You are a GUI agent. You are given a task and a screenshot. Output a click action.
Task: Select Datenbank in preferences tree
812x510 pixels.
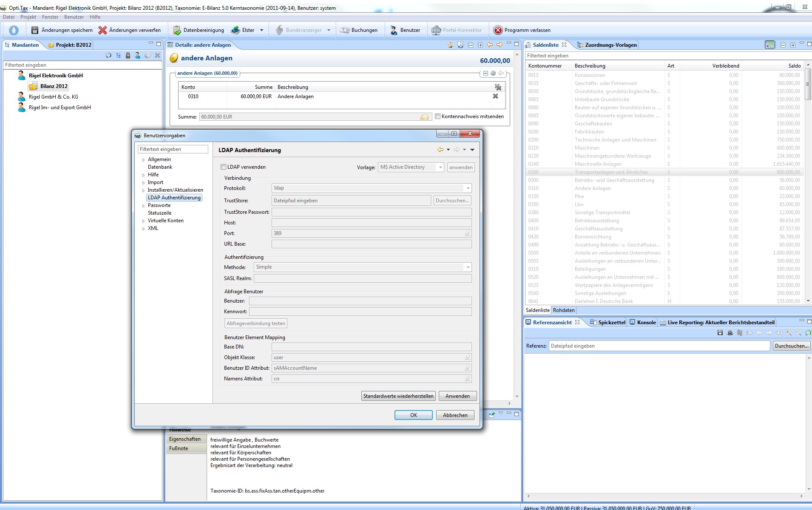click(x=160, y=167)
